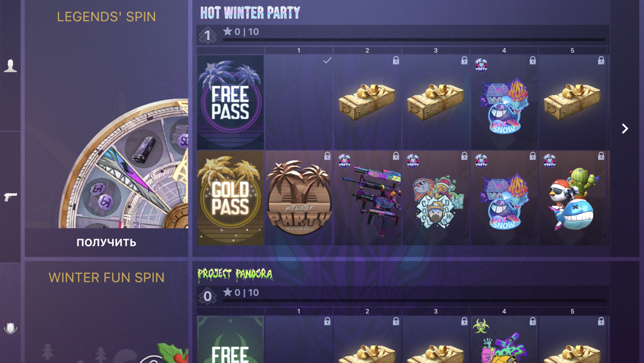Click the lock on free reward slot 3
Screen dimensions: 644x363
point(464,61)
